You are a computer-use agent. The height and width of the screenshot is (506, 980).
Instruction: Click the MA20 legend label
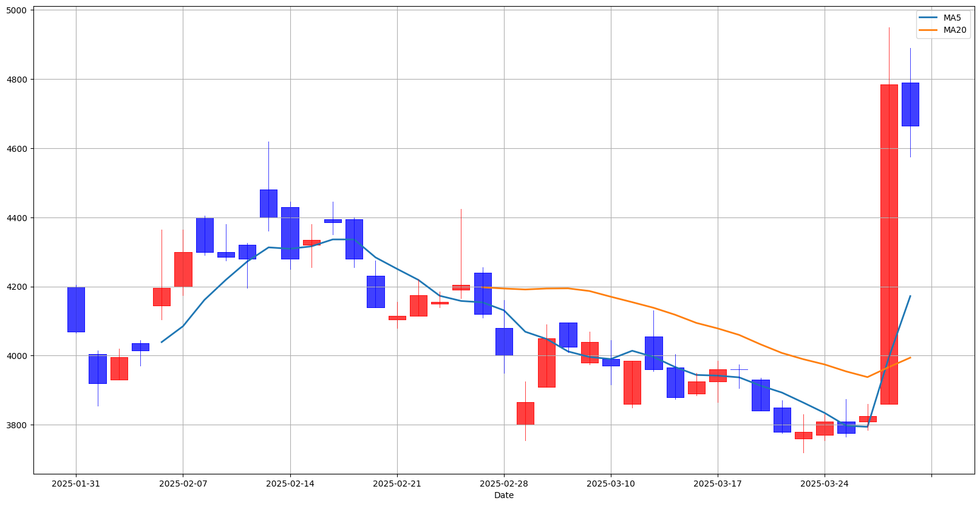click(954, 30)
